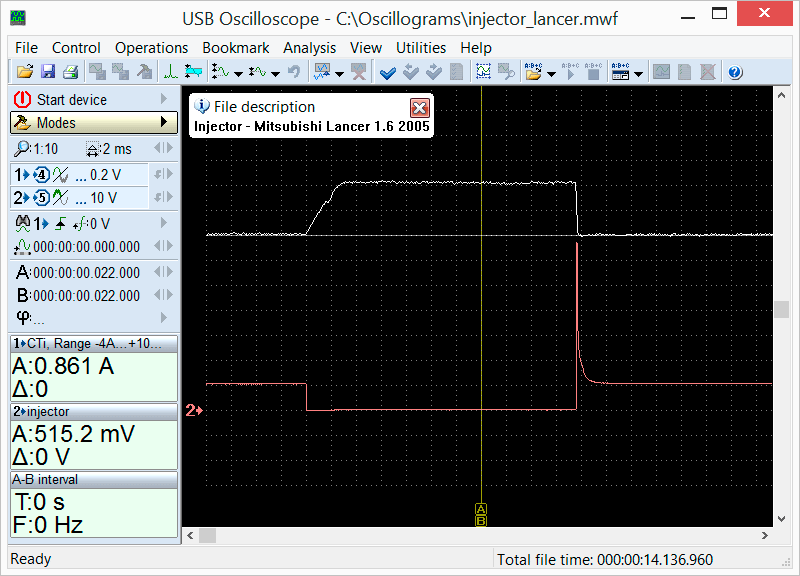800x576 pixels.
Task: Click the yellow A marker on timeline
Action: [x=481, y=508]
